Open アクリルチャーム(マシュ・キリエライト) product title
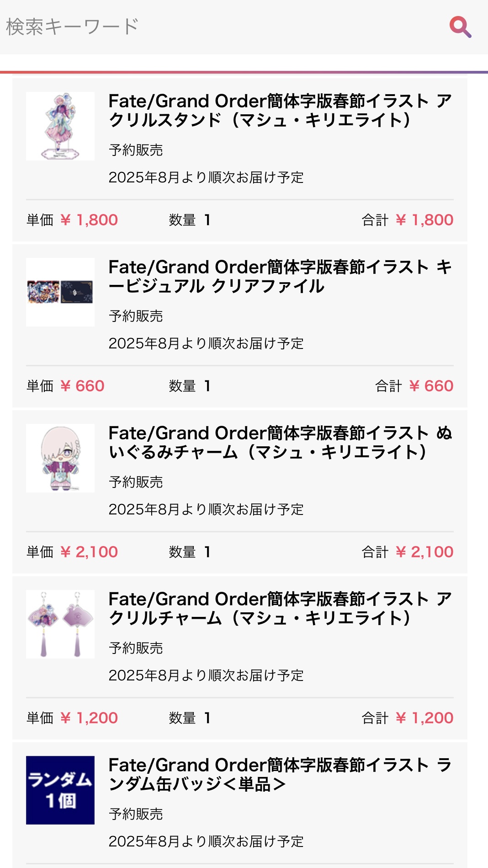This screenshot has height=868, width=488. [x=280, y=608]
